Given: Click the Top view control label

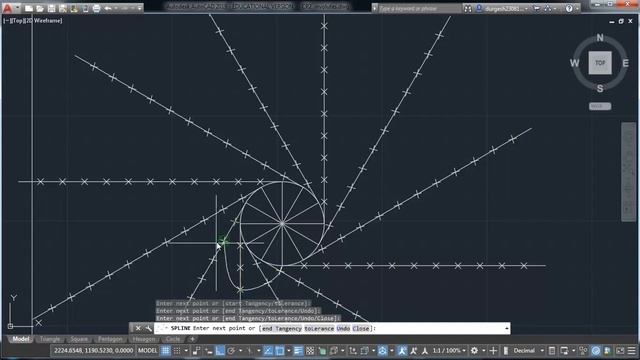Looking at the screenshot, I should pyautogui.click(x=17, y=20).
